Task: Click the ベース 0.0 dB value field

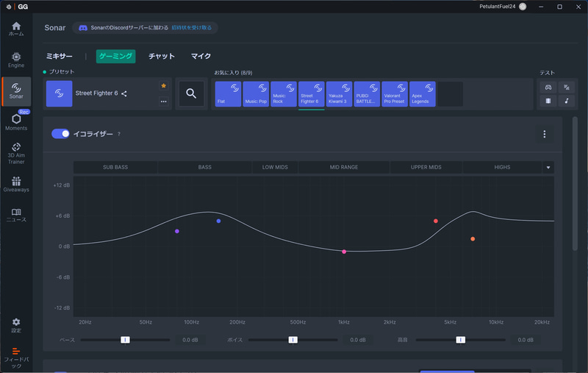Action: pyautogui.click(x=190, y=340)
